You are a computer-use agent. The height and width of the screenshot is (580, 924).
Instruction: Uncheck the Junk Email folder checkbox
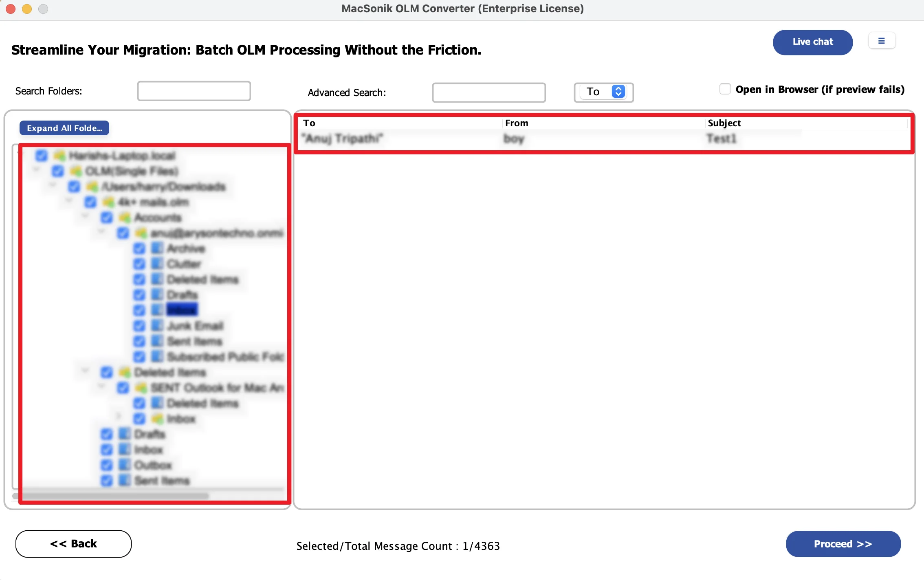[x=139, y=326]
